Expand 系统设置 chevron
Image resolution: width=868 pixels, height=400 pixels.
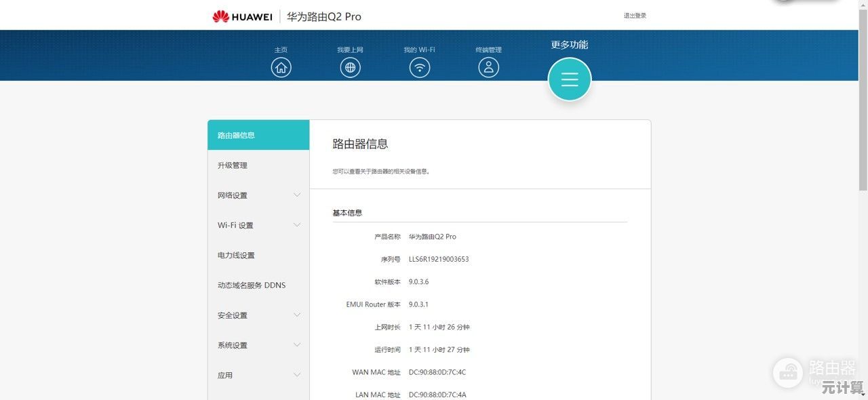point(297,345)
